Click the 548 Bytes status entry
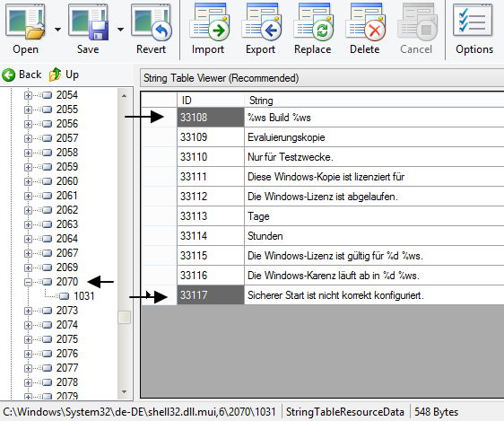Image resolution: width=504 pixels, height=421 pixels. coord(436,412)
